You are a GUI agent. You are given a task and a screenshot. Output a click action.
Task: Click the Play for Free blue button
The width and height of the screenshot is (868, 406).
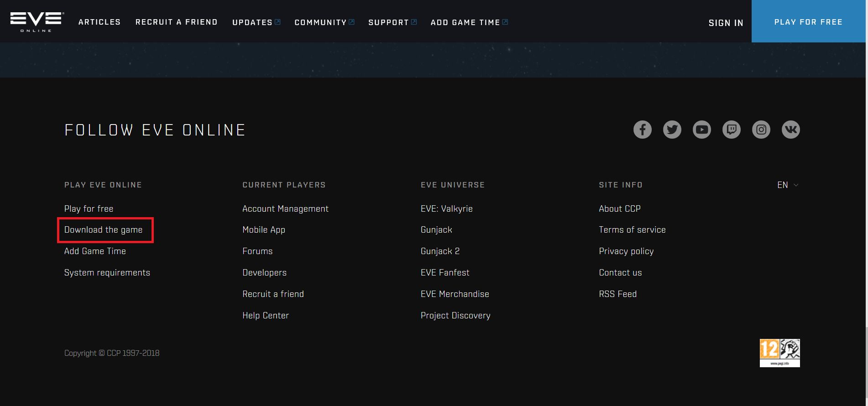(x=809, y=21)
